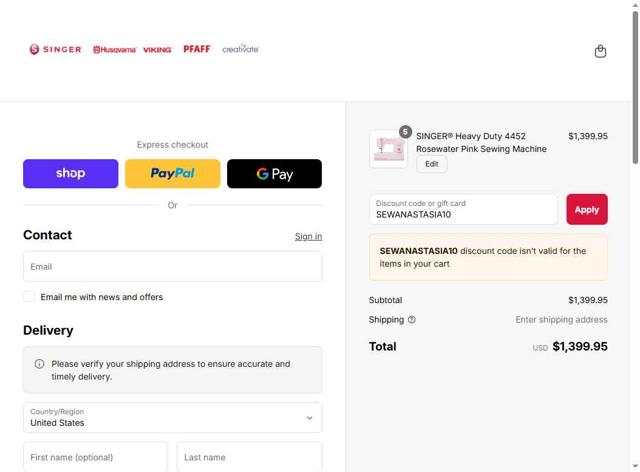This screenshot has width=640, height=472.
Task: Click the discount code or gift card field
Action: 463,209
